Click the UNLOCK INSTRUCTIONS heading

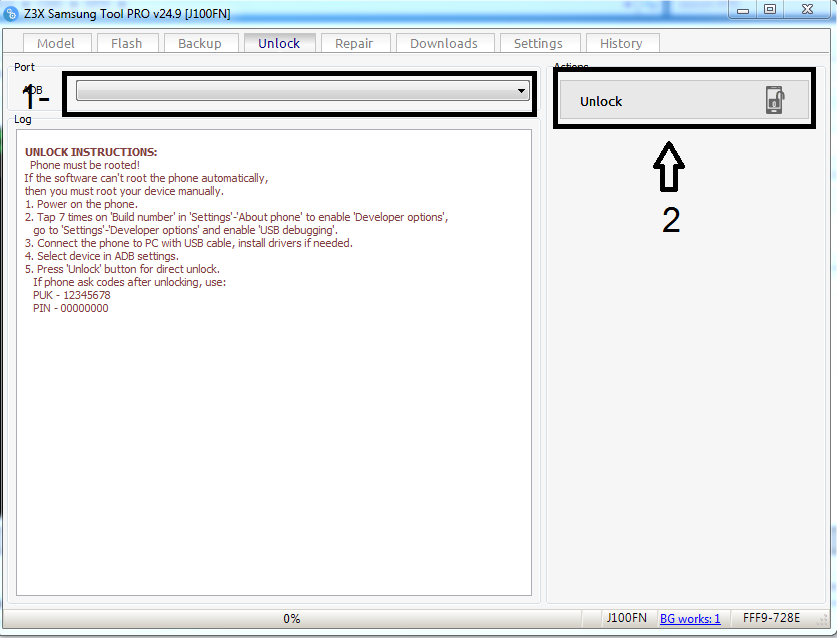pyautogui.click(x=91, y=152)
